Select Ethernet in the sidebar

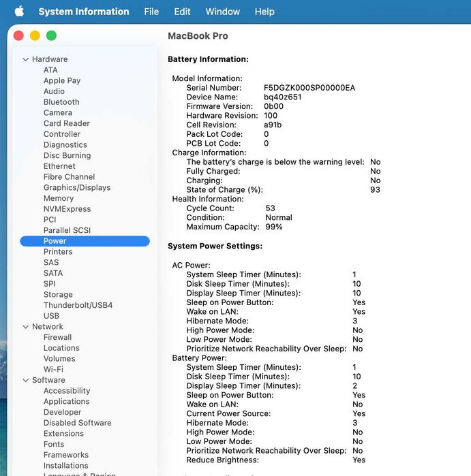click(x=59, y=166)
